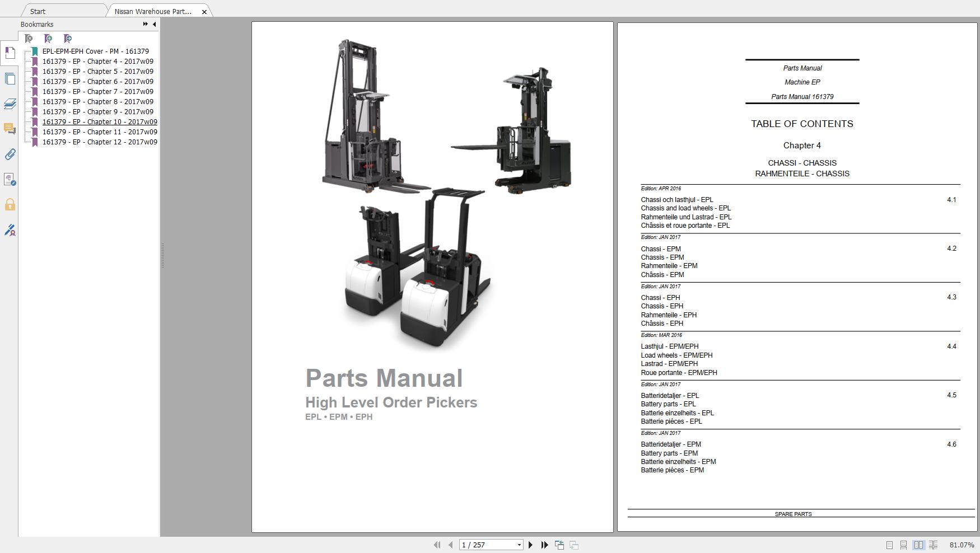This screenshot has height=553, width=980.
Task: Close the Nissan Warehouse Parts tab
Action: point(204,12)
